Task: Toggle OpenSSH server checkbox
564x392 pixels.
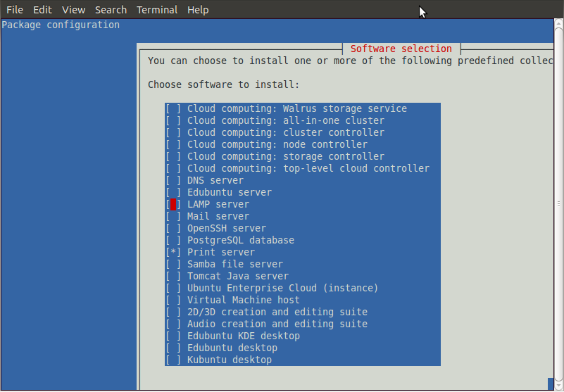Action: click(173, 228)
